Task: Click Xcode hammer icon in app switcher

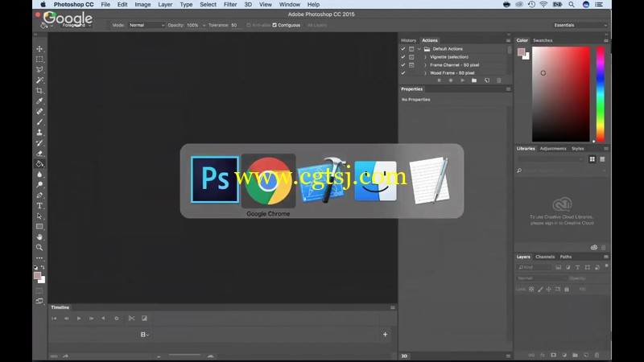Action: click(x=323, y=179)
